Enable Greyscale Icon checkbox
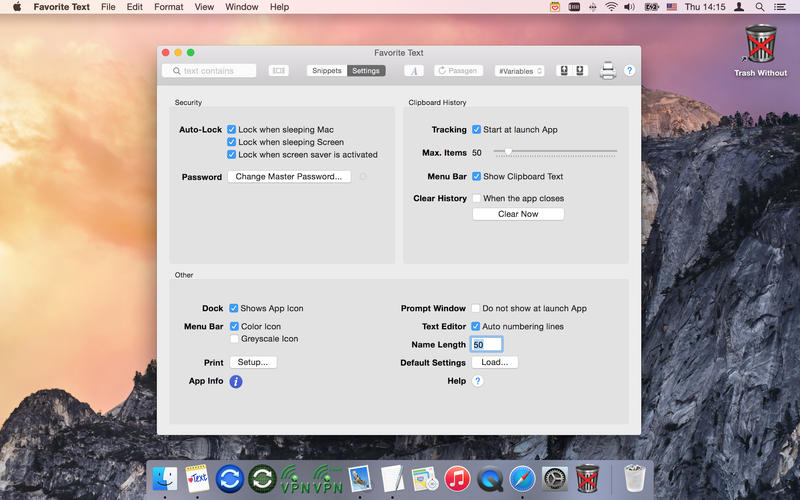 234,339
